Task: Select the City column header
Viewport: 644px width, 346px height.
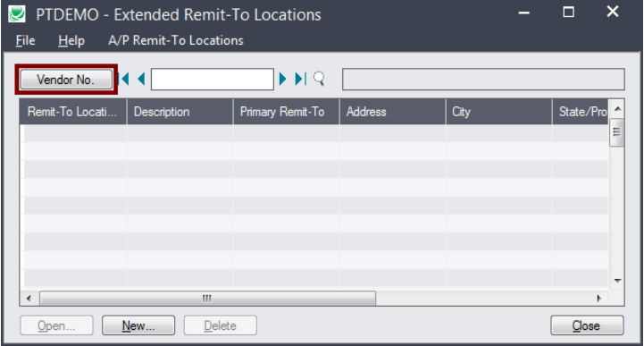Action: [499, 112]
